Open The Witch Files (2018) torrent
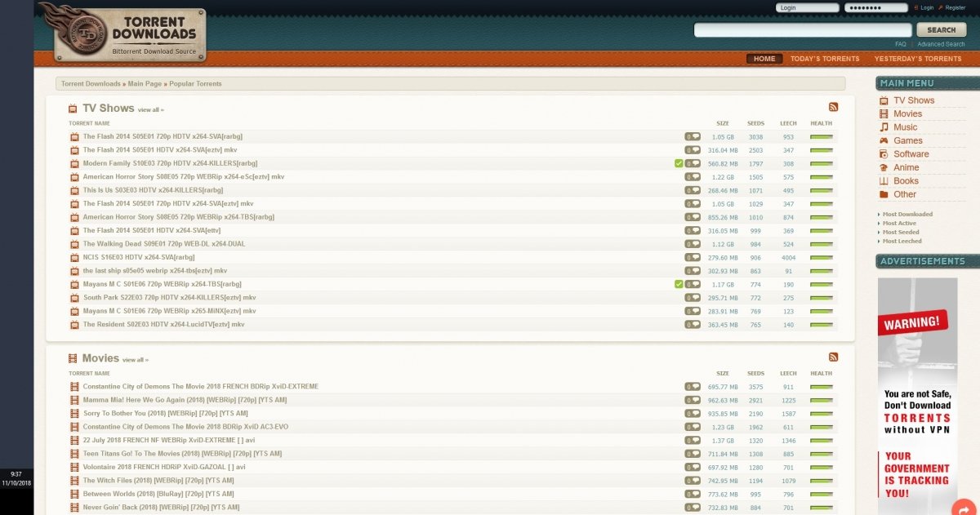980x515 pixels. [x=158, y=481]
